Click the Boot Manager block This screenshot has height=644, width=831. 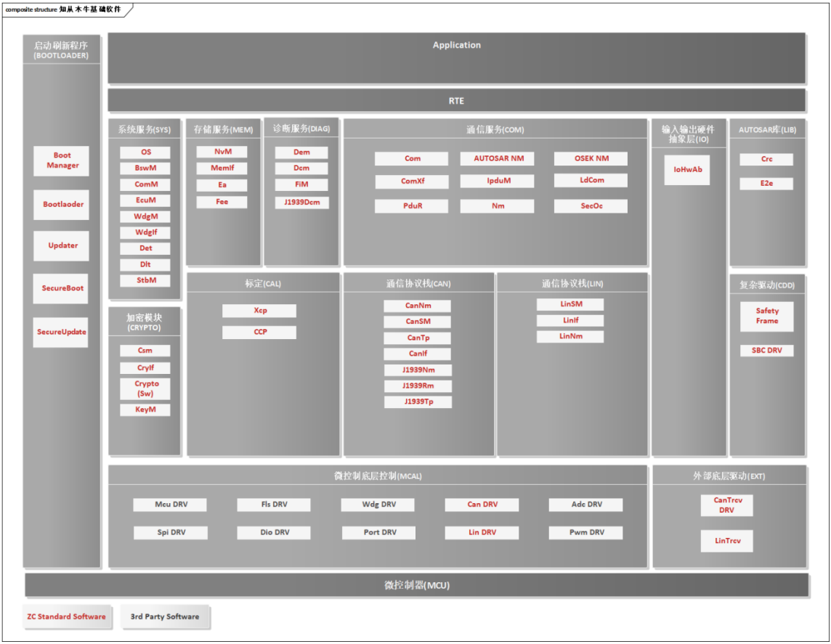(x=62, y=160)
